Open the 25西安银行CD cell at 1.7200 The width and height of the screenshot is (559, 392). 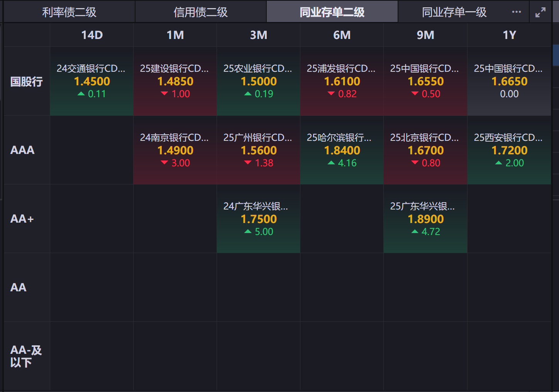509,150
